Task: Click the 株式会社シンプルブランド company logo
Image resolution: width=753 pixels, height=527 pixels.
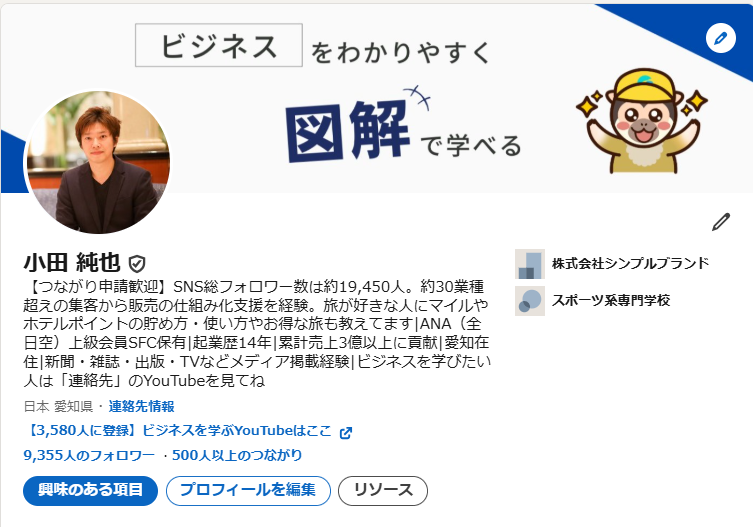Action: 530,264
